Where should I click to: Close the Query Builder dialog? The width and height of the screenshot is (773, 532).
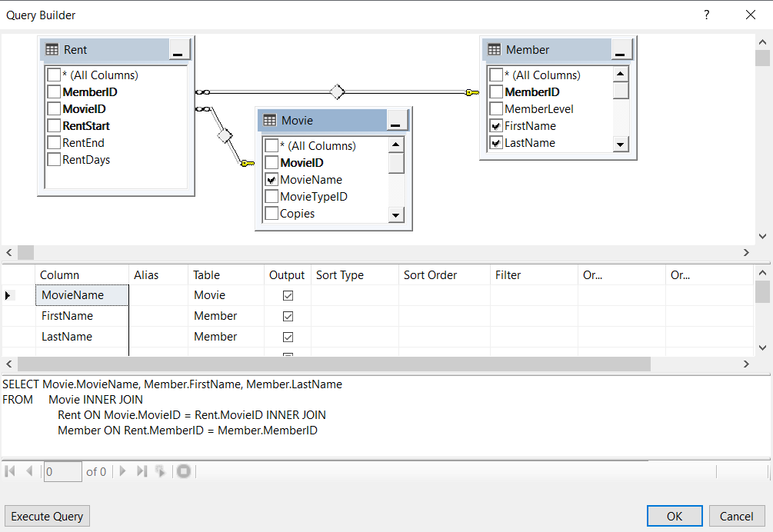click(x=751, y=15)
